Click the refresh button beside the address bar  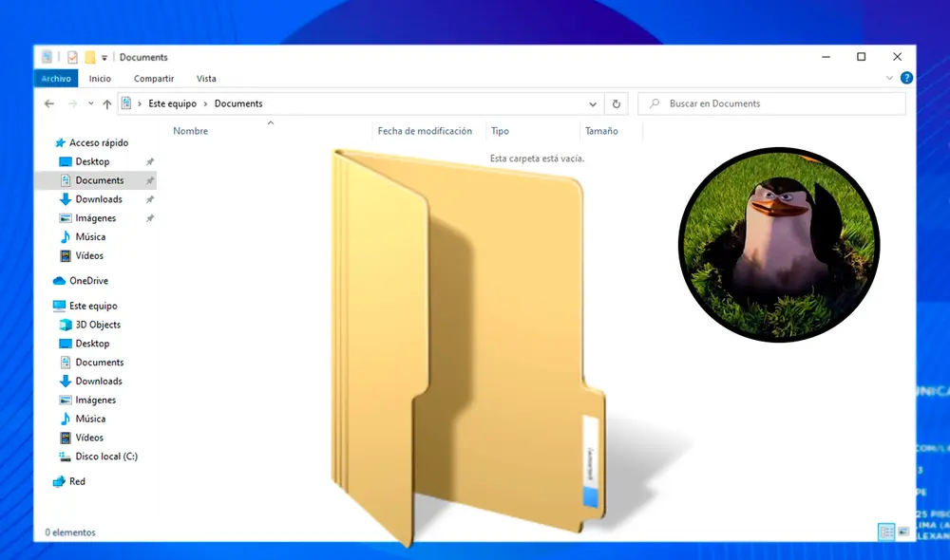pyautogui.click(x=616, y=103)
